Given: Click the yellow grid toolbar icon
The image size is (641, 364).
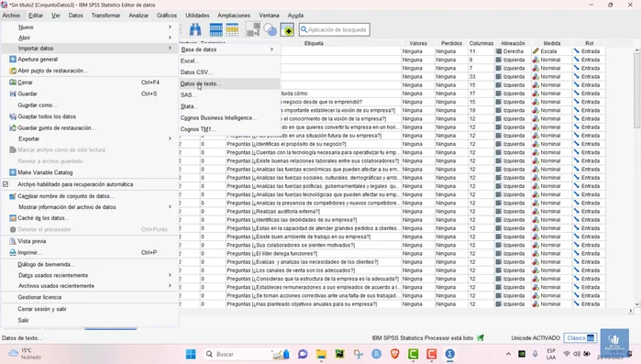Looking at the screenshot, I should coord(232,29).
